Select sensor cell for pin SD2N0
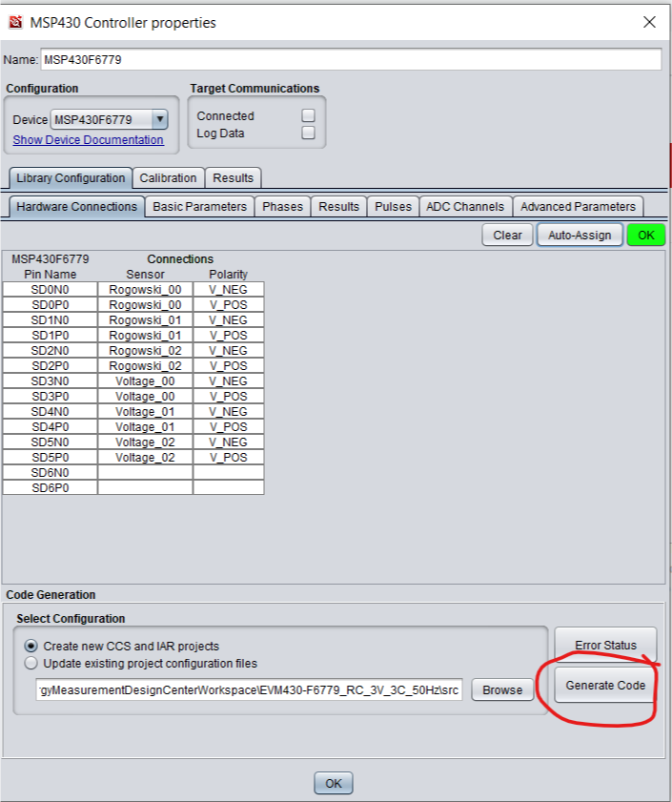 145,351
